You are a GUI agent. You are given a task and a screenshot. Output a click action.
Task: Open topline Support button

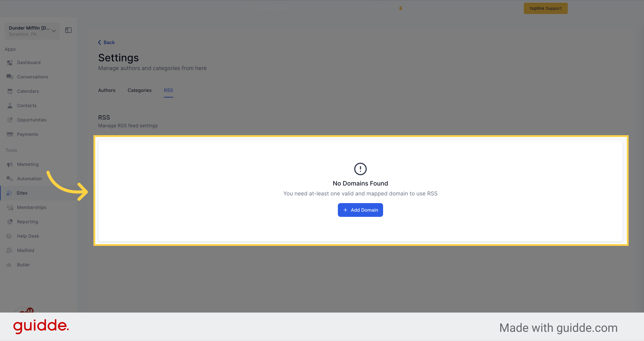coord(546,8)
